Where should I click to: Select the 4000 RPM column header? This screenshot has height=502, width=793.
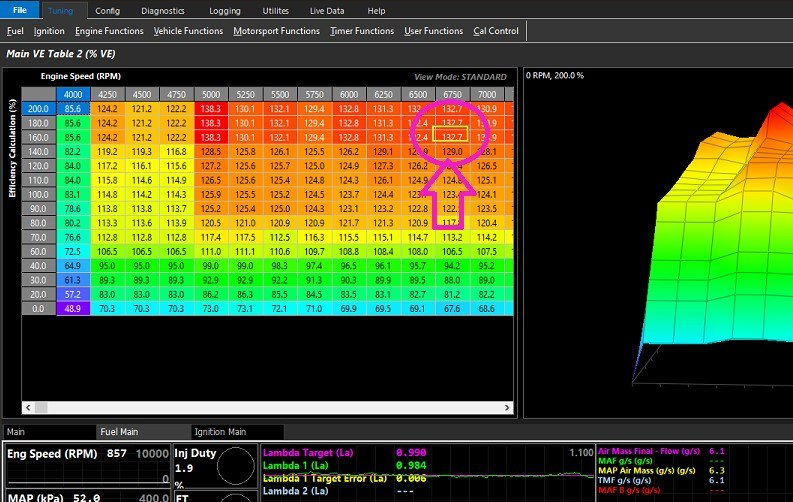(x=73, y=95)
